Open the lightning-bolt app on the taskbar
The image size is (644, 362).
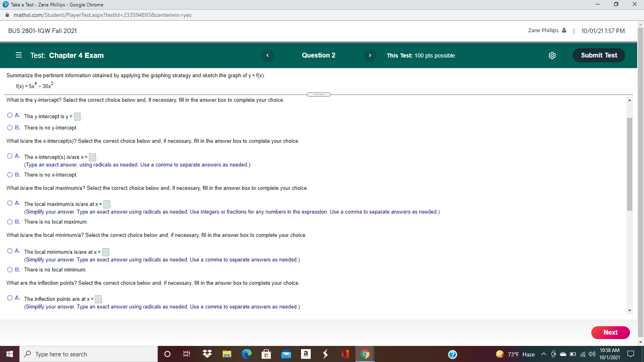pos(325,354)
